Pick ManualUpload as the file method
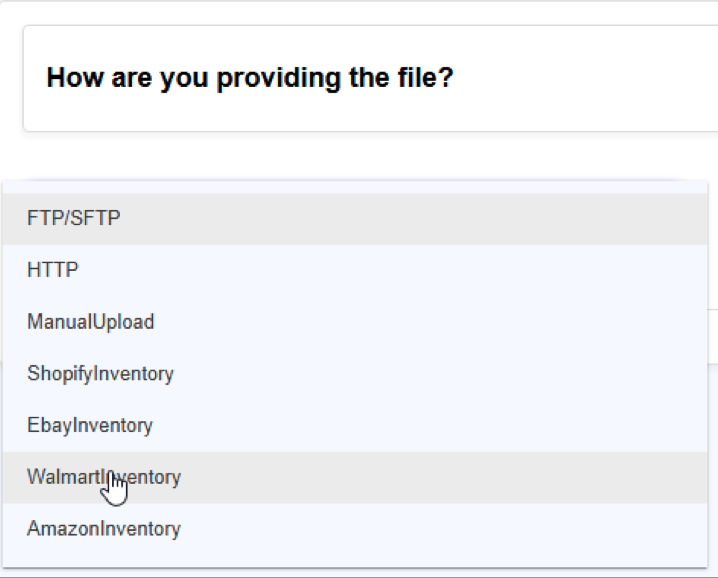 click(x=355, y=322)
